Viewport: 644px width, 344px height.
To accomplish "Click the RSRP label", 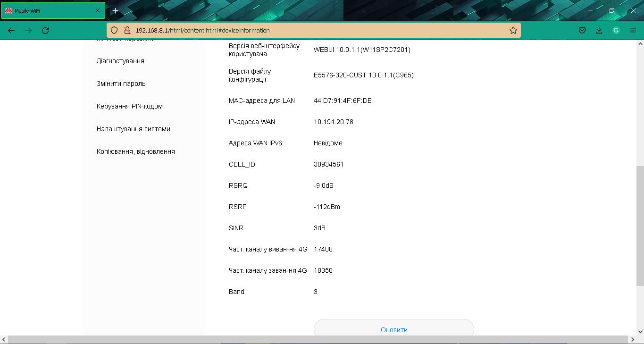I will tap(238, 207).
